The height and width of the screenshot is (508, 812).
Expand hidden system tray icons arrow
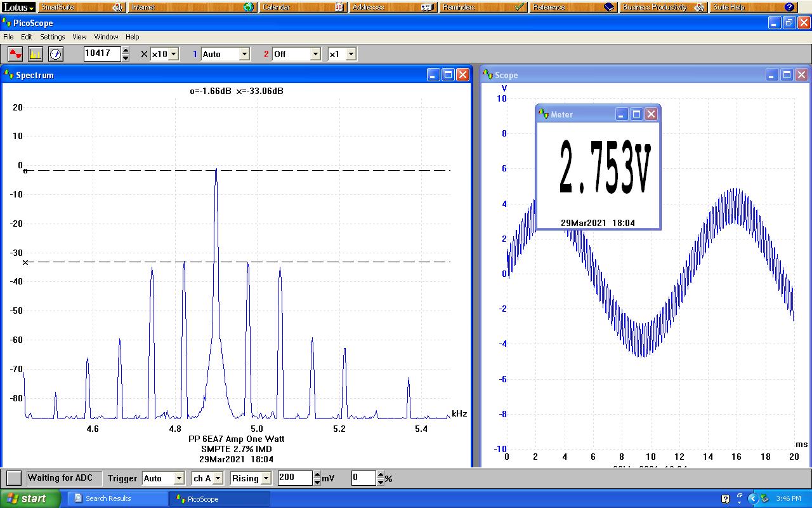pyautogui.click(x=753, y=499)
